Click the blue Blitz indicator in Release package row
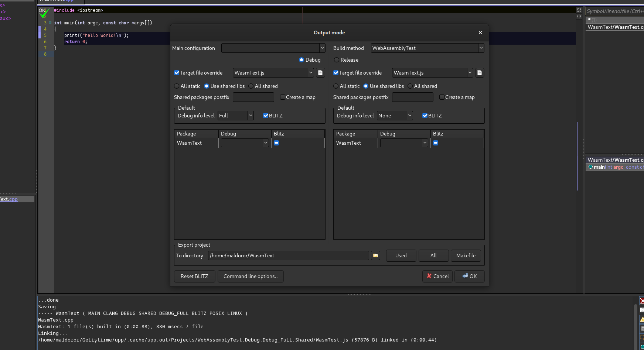This screenshot has height=350, width=644. point(436,143)
